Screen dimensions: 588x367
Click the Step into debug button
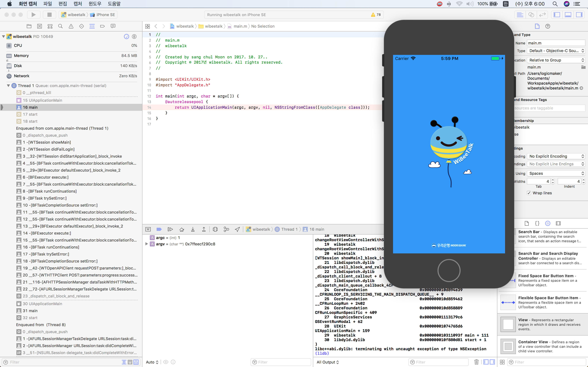point(193,229)
